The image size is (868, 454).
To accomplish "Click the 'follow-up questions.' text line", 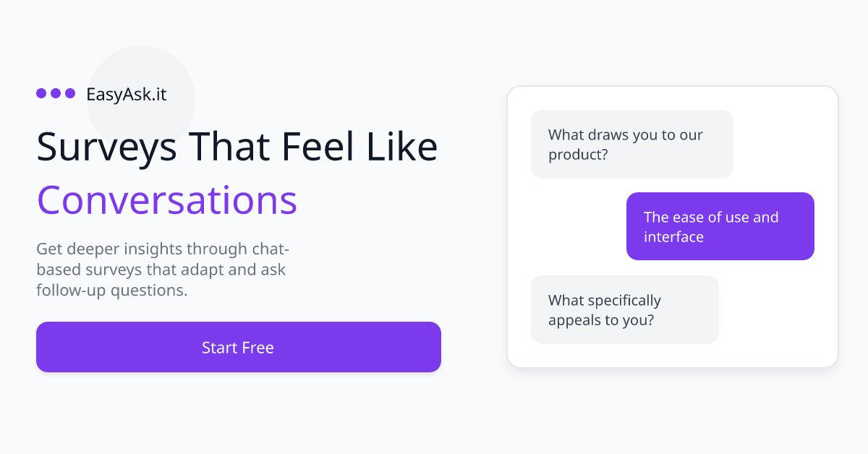I will [x=112, y=291].
